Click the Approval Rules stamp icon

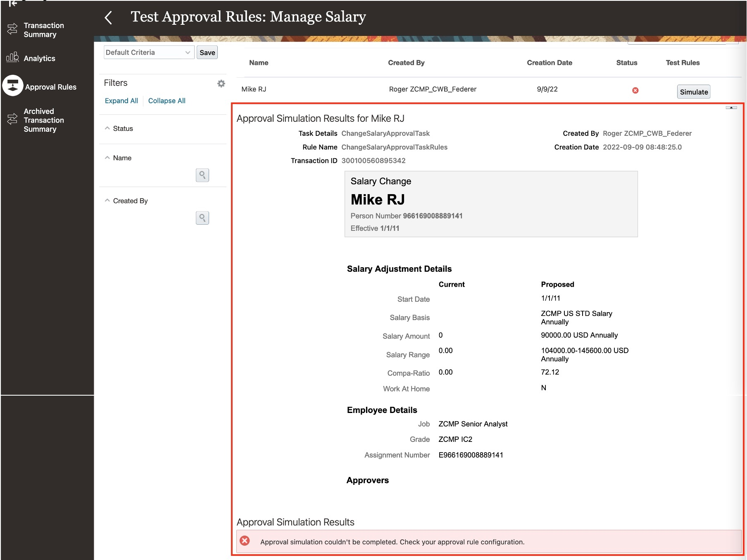13,85
